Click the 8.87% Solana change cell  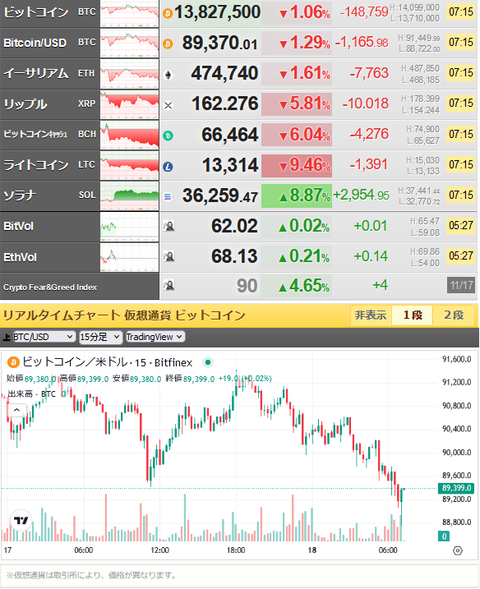click(x=297, y=196)
